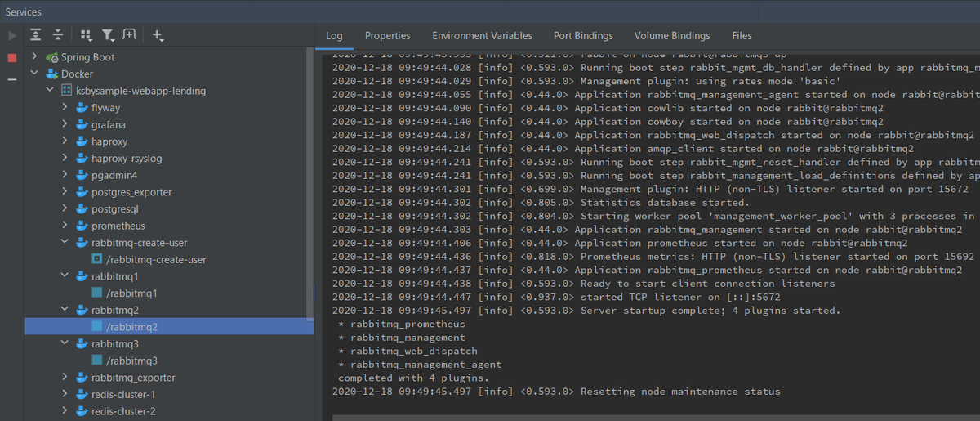
Task: Click the redis-cluster-1 service icon
Action: (x=81, y=394)
